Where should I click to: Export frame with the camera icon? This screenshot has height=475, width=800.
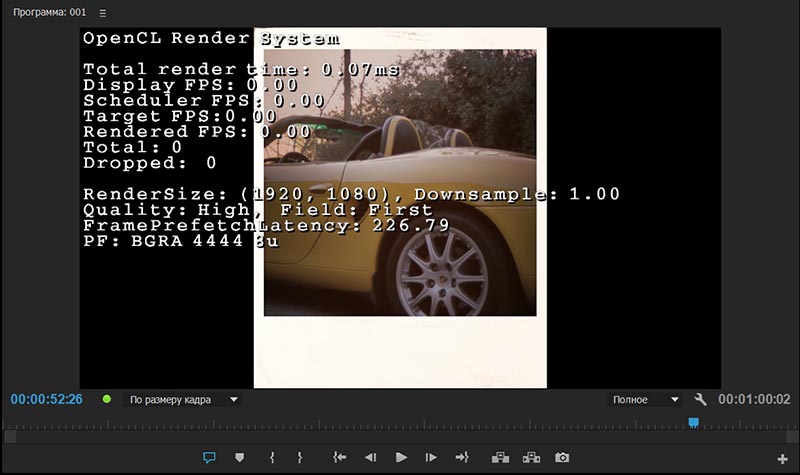click(x=562, y=458)
